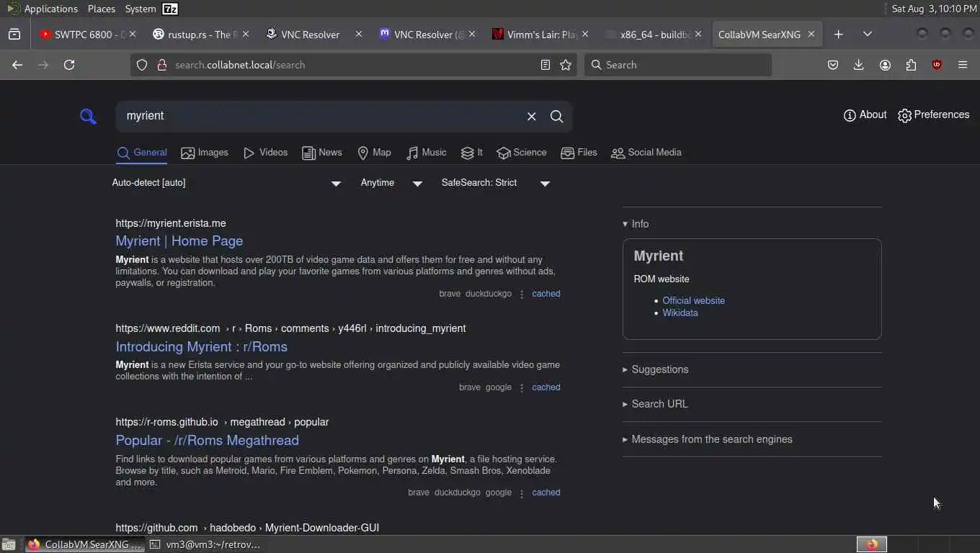Open Myrient Official website link
This screenshot has width=980, height=553.
(x=693, y=301)
